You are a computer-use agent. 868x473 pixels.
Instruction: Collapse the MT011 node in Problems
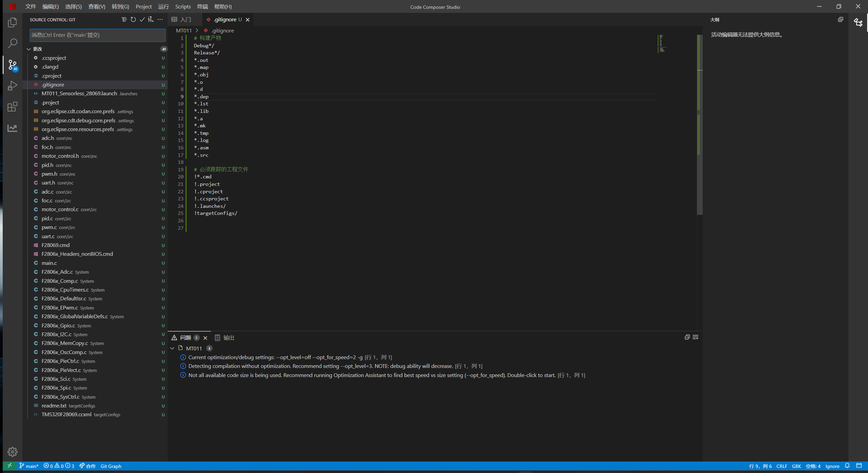(172, 348)
